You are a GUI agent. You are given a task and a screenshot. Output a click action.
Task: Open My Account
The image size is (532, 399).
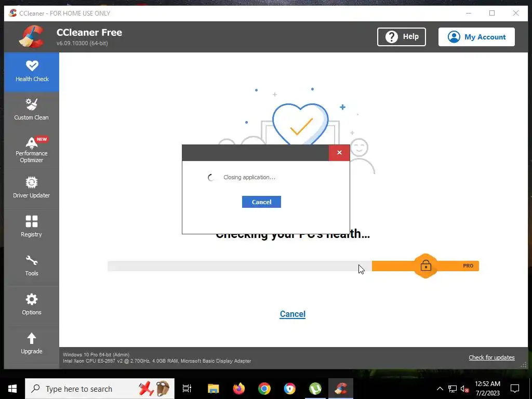[x=476, y=37]
